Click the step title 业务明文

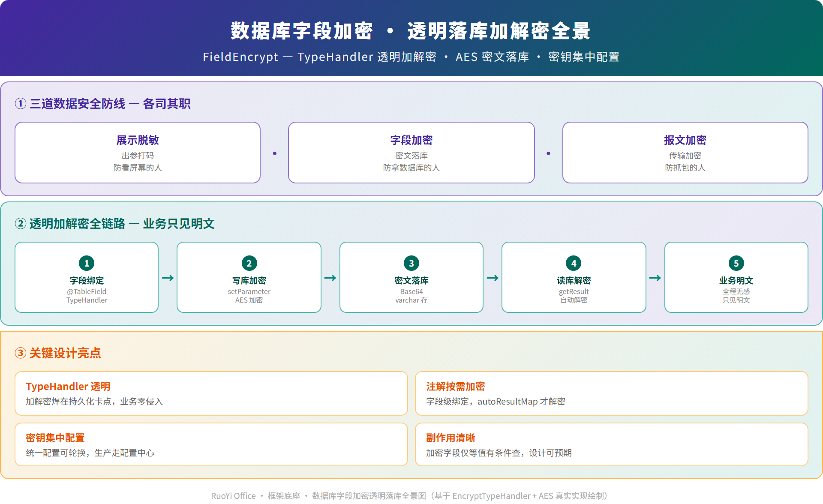[736, 281]
